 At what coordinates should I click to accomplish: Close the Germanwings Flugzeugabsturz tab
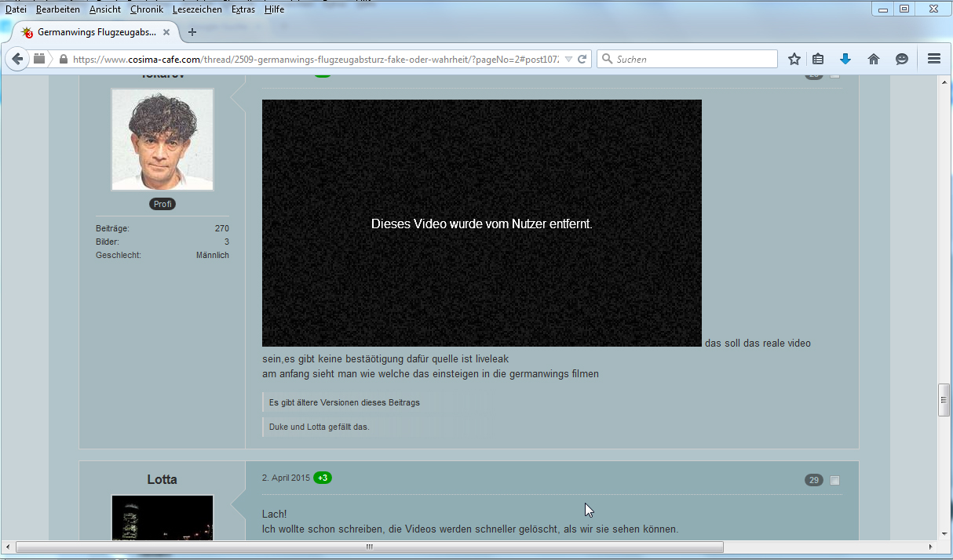pos(166,32)
